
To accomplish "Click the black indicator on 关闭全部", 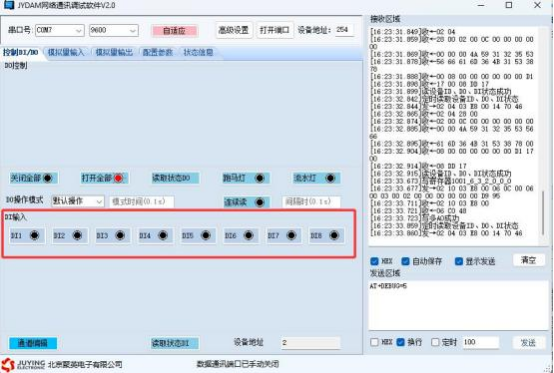I will tap(47, 178).
